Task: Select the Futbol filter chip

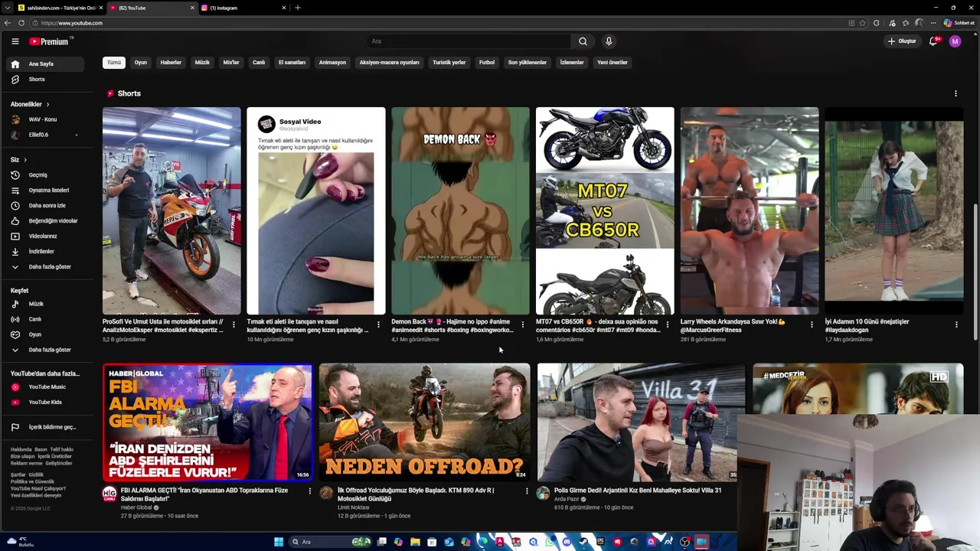Action: point(487,63)
